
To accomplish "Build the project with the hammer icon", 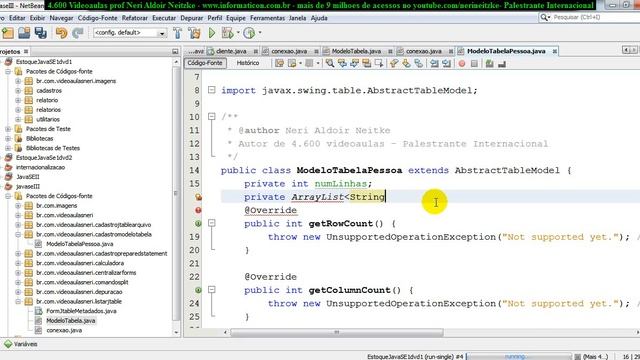I will (178, 33).
